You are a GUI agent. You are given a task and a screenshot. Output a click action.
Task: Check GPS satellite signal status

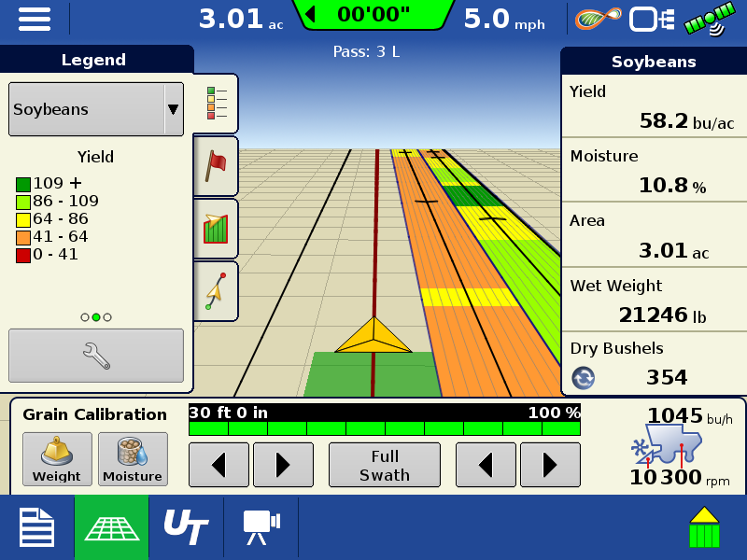click(707, 19)
